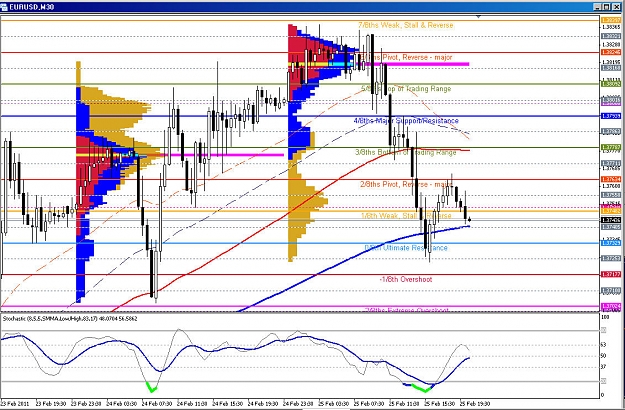The height and width of the screenshot is (410, 625).
Task: Click the light-blue 0/8th price tag on scale
Action: pyautogui.click(x=611, y=243)
